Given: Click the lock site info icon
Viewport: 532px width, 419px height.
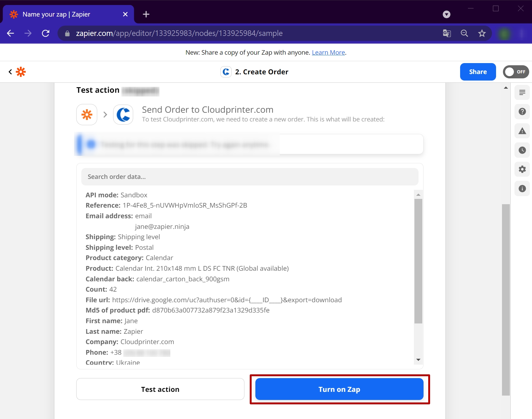Looking at the screenshot, I should [x=67, y=33].
